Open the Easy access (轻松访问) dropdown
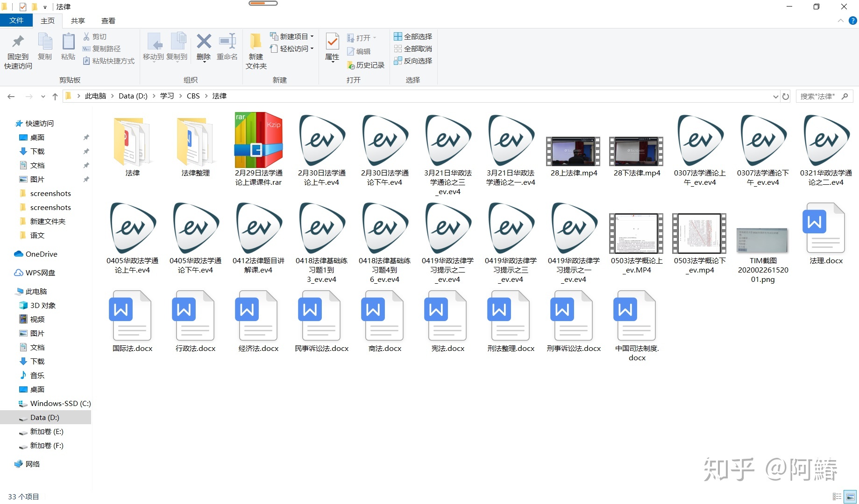859x504 pixels. coord(292,49)
